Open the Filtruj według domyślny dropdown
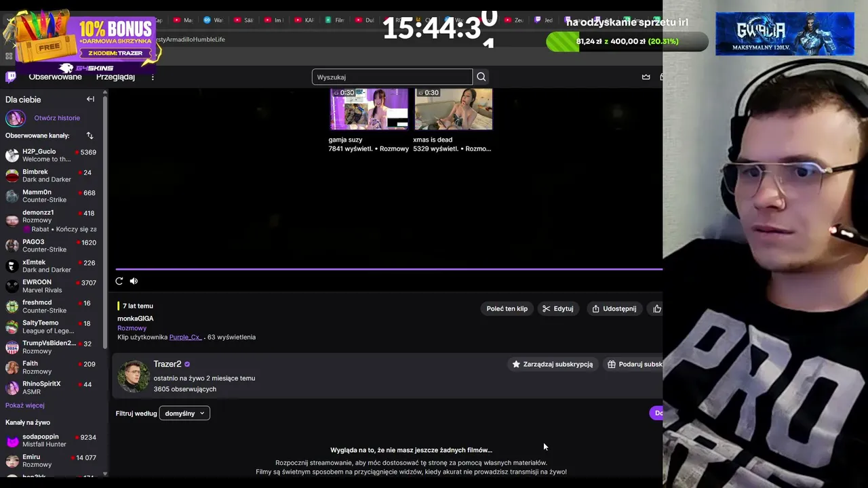 [x=184, y=413]
